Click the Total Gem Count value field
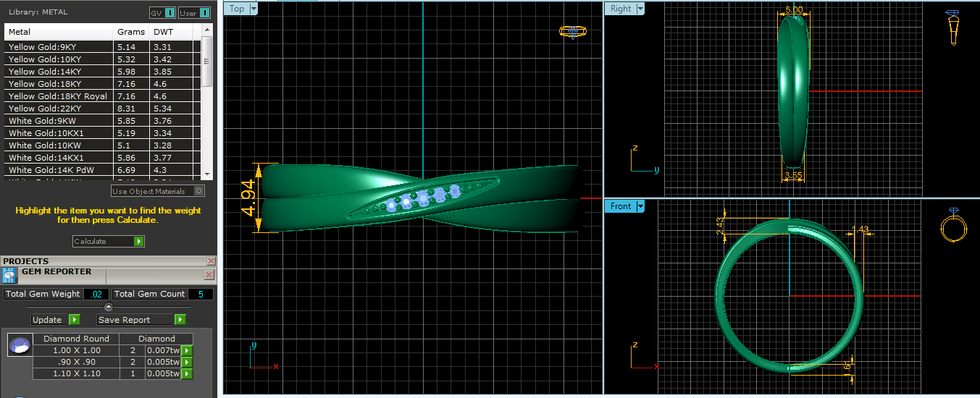 point(201,294)
